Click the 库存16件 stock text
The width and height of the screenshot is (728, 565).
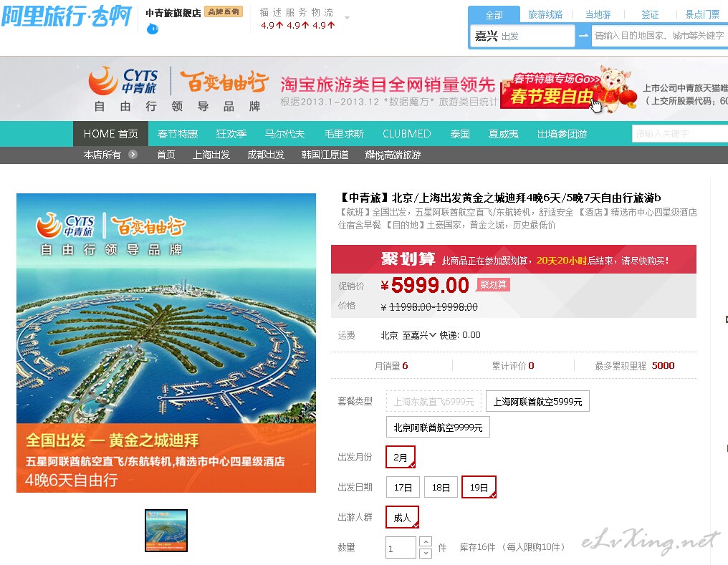477,547
